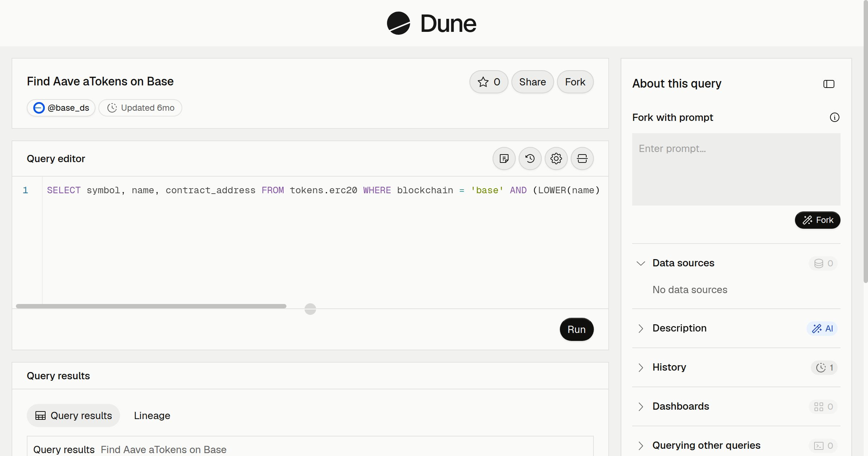Click the @base_ds author chip

point(61,108)
